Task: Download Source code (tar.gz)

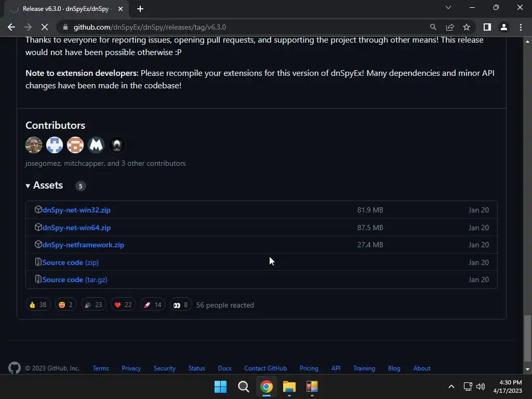Action: point(75,280)
